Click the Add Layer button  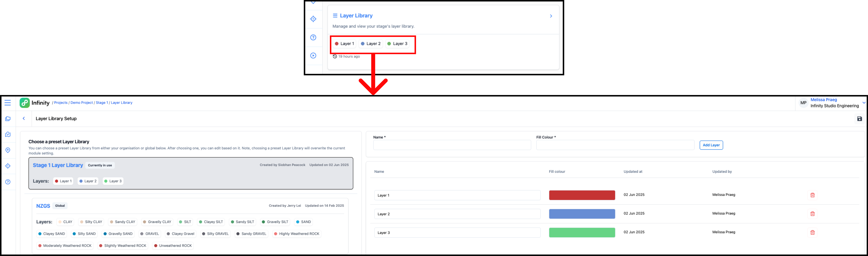click(x=711, y=145)
